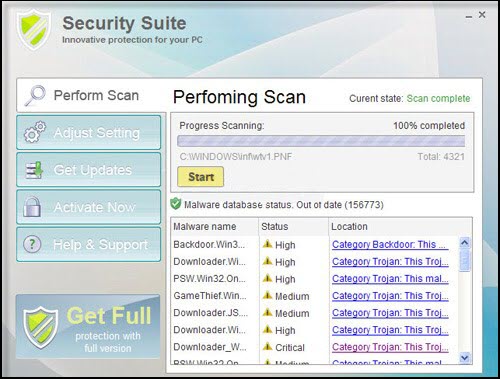Click warning icon in the Critical status row
Viewport: 500px width, 379px height.
[x=267, y=347]
